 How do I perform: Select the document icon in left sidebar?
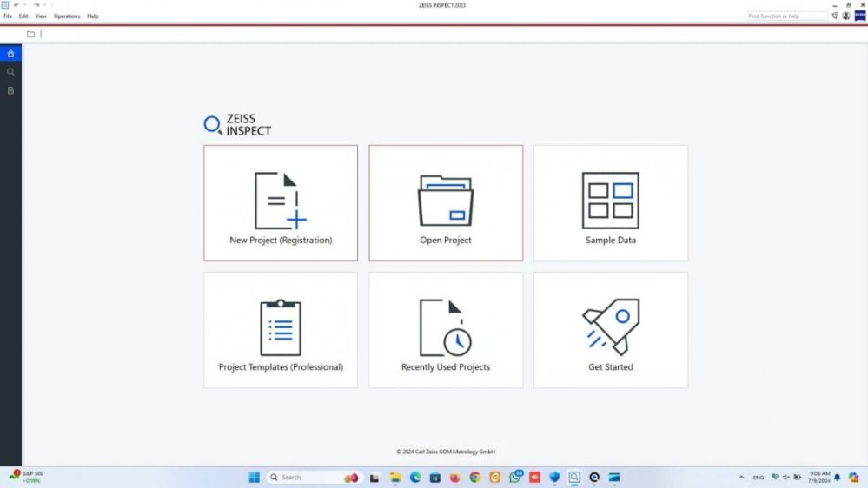click(10, 90)
